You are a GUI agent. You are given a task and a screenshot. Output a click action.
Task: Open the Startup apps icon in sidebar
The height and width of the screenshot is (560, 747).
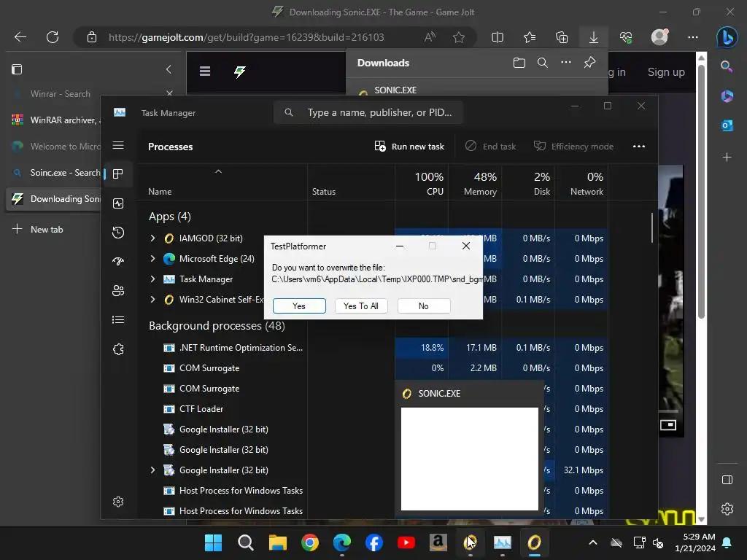coord(118,262)
